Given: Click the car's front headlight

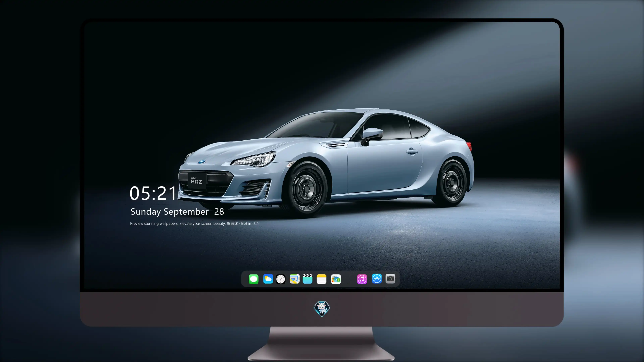Looking at the screenshot, I should (x=253, y=159).
